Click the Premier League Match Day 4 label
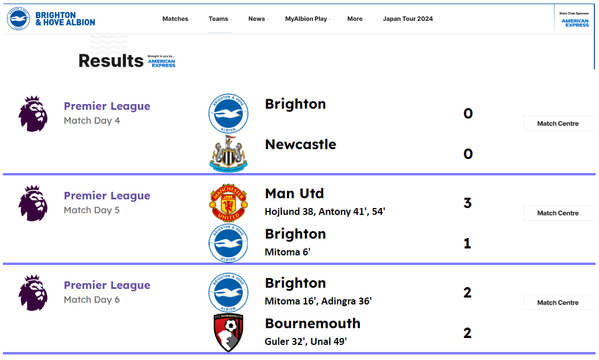599x360 pixels. click(x=107, y=113)
